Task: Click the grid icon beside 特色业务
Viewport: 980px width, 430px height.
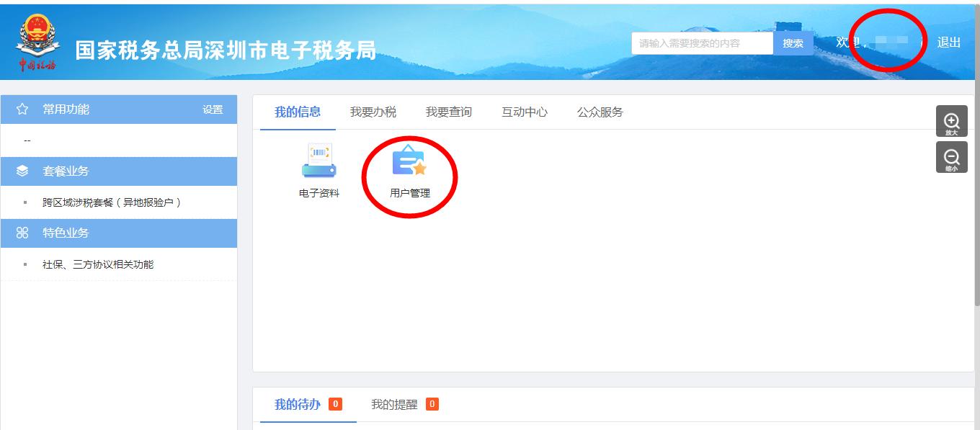Action: pos(24,233)
